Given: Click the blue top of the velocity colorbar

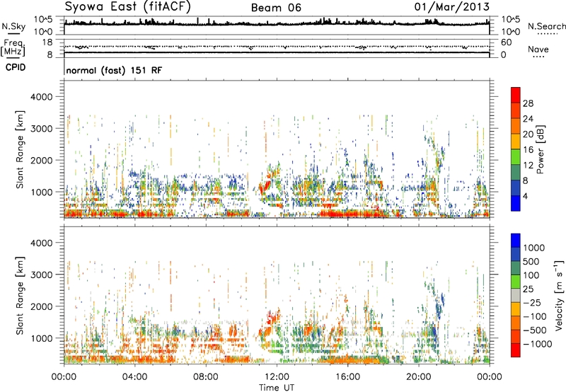Looking at the screenshot, I should [516, 240].
